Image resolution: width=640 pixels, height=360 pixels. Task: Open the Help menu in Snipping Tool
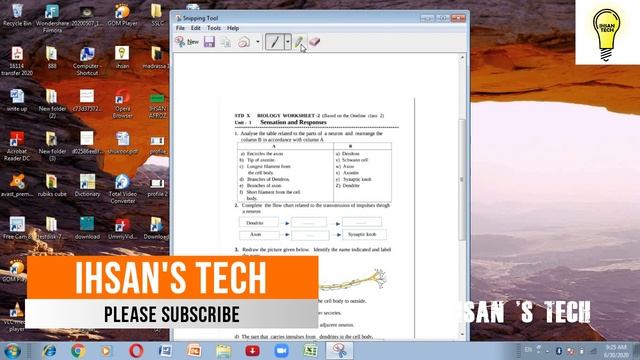[233, 28]
